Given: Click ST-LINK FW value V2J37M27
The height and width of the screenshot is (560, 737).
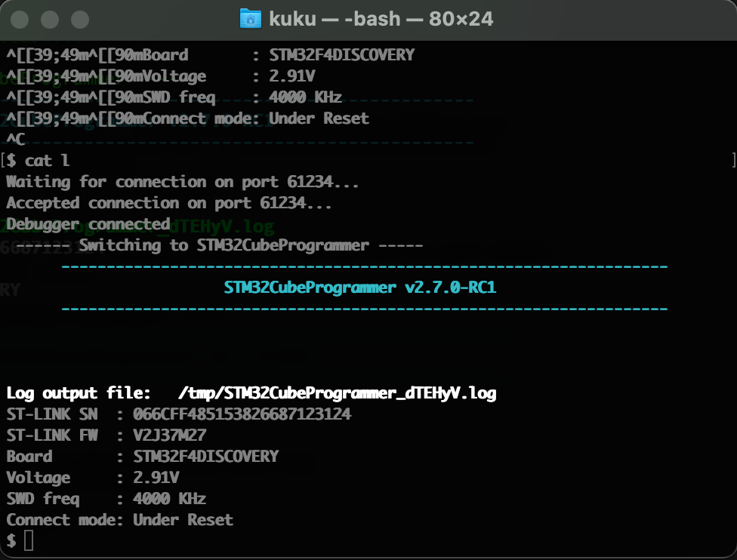Looking at the screenshot, I should [x=170, y=435].
